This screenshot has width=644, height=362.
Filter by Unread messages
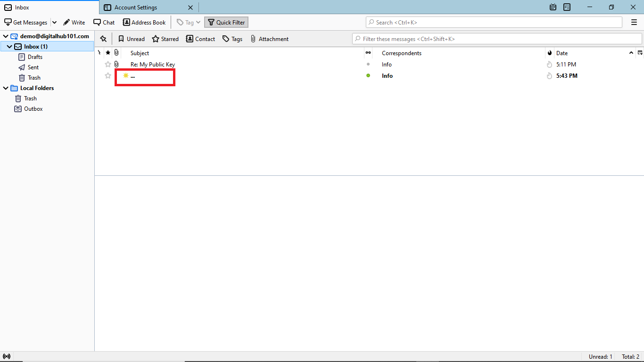(131, 39)
